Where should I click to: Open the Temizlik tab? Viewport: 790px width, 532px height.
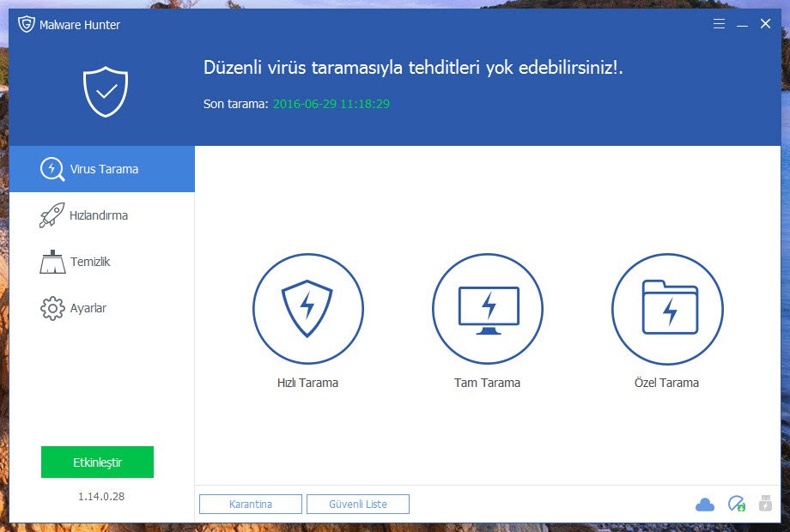[102, 262]
